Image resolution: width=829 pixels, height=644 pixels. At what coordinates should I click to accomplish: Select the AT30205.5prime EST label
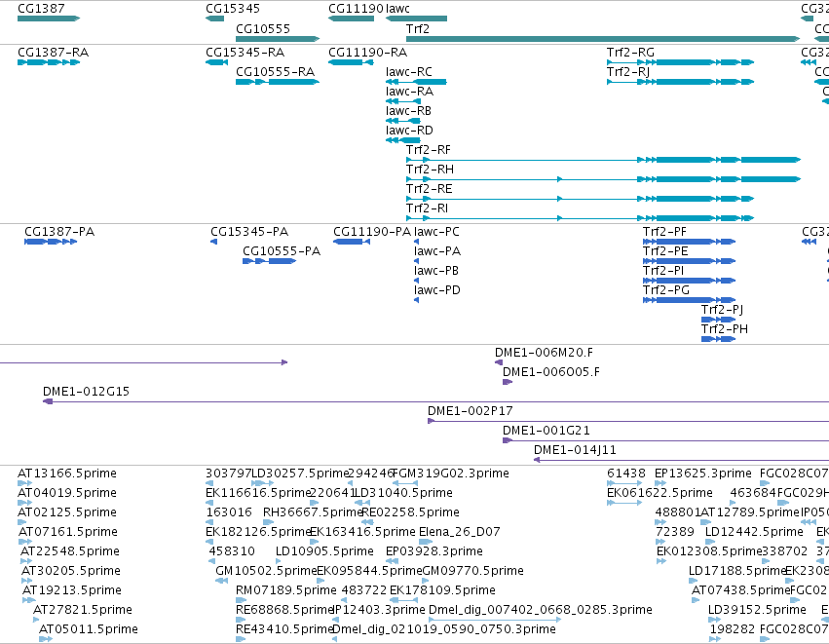[71, 572]
